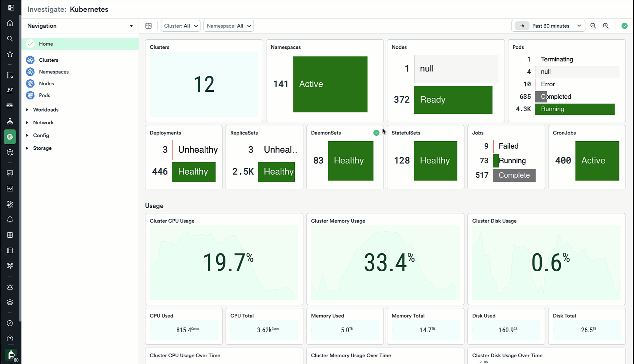Collapse the Navigation panel dropdown arrow

click(x=131, y=26)
